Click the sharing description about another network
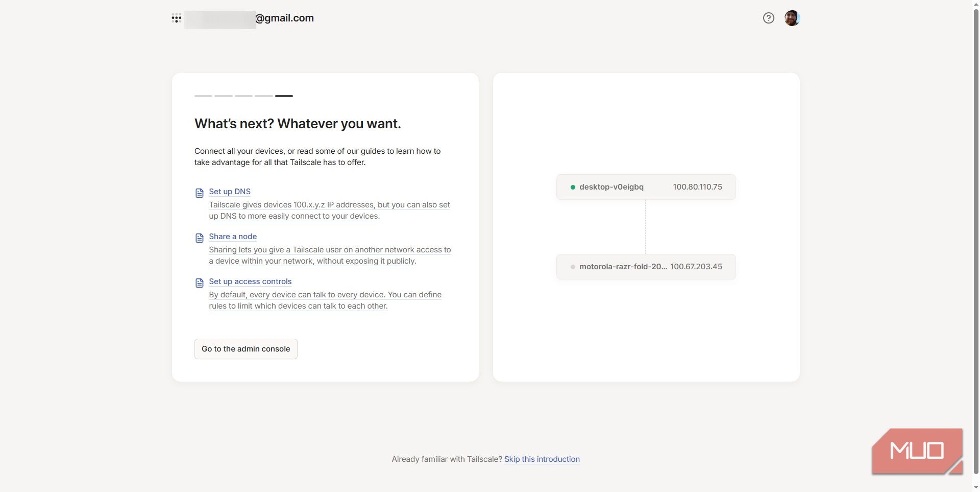Image resolution: width=980 pixels, height=492 pixels. 330,255
